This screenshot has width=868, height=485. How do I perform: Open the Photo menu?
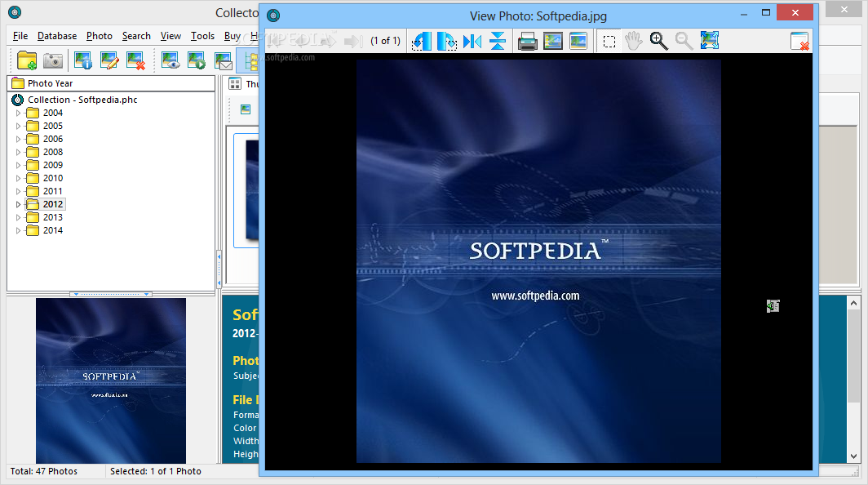point(99,36)
